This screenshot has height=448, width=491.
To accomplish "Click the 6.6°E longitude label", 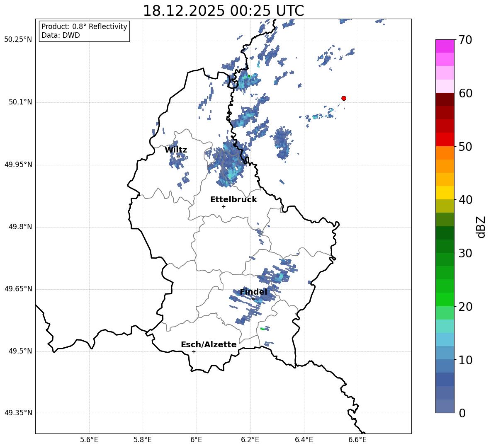I will coord(357,440).
